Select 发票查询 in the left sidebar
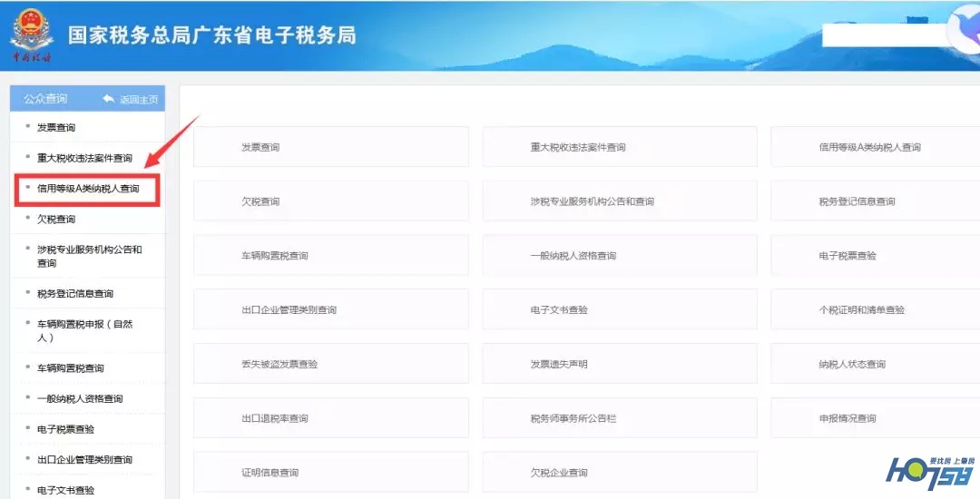 tap(87, 127)
